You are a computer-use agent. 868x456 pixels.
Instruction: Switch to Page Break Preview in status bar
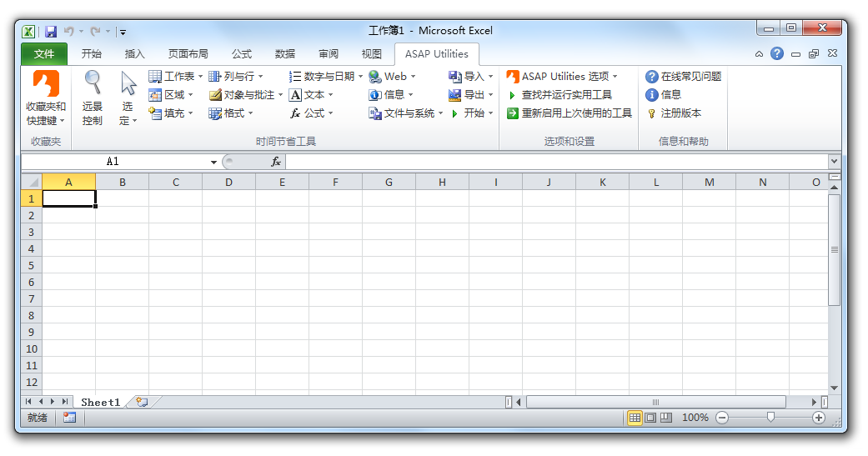[666, 418]
